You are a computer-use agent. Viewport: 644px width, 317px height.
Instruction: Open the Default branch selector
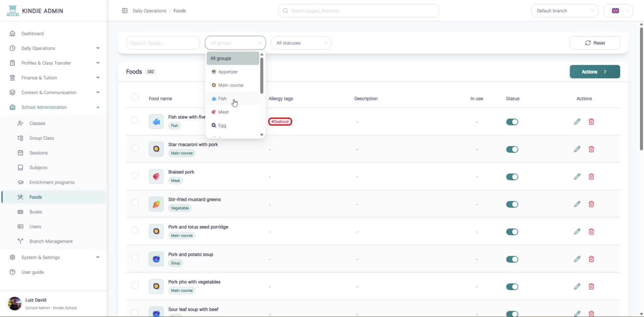pos(565,11)
